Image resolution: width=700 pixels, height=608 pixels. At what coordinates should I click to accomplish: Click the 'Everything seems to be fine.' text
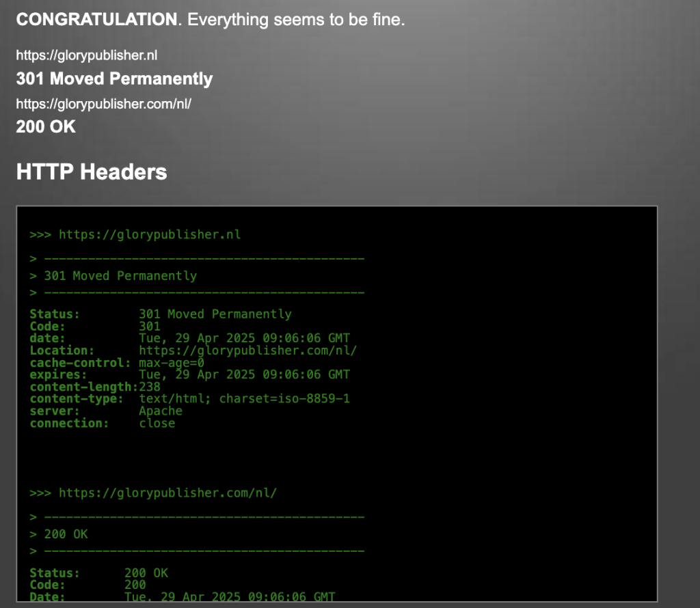coord(296,20)
